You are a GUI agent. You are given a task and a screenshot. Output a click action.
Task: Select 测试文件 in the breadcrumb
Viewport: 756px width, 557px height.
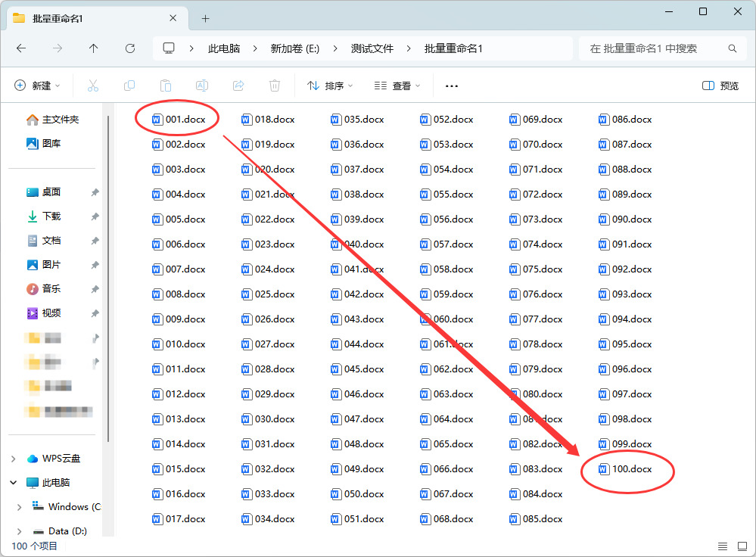(372, 48)
